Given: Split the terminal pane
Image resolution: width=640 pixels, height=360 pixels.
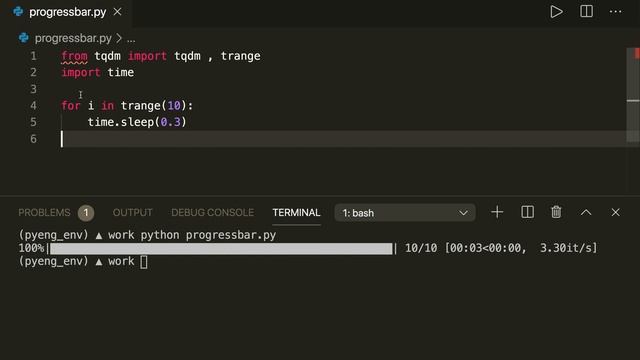Looking at the screenshot, I should click(x=527, y=212).
